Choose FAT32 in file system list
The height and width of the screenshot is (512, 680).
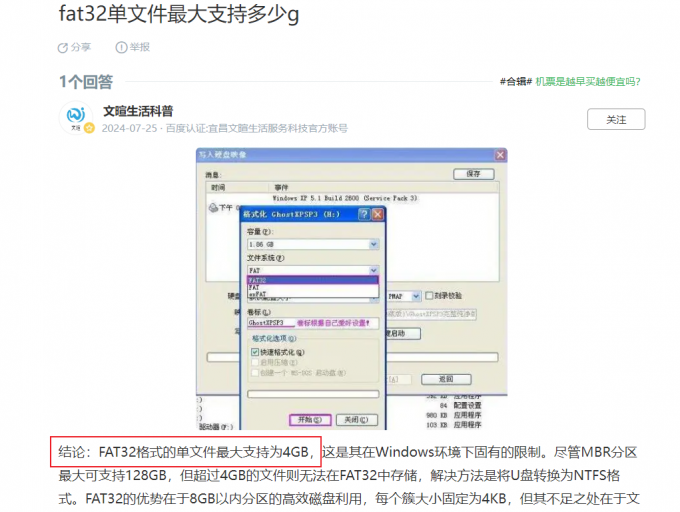coord(313,280)
